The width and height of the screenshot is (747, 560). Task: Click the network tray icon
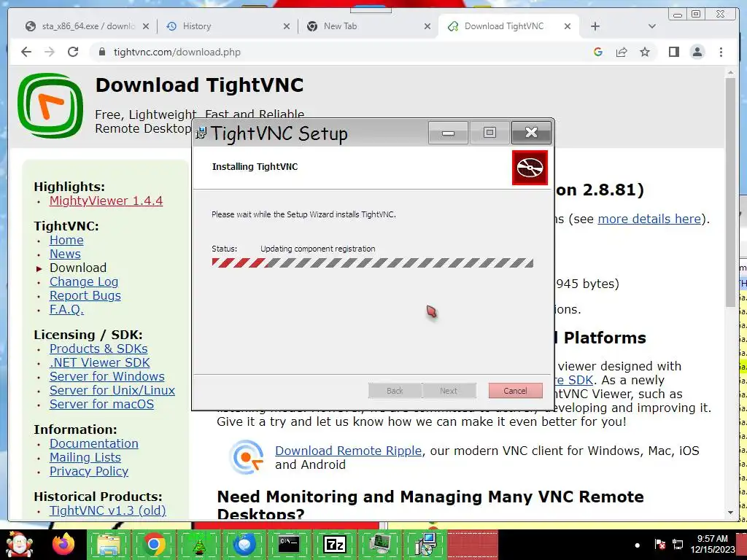(x=678, y=544)
